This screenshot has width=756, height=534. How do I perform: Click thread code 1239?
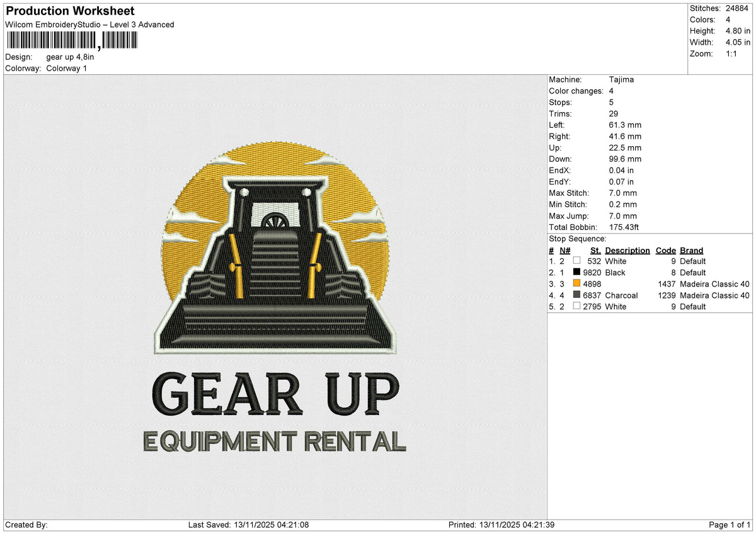(666, 295)
